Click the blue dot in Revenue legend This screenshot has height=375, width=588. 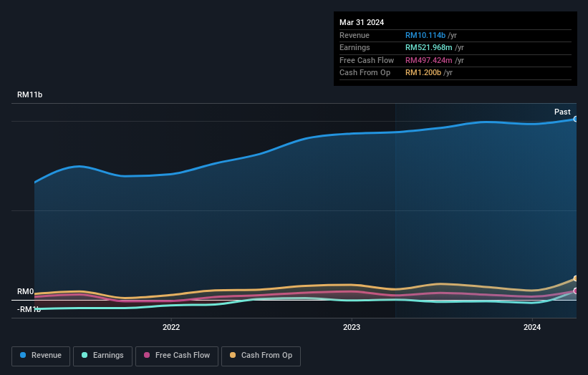click(23, 355)
